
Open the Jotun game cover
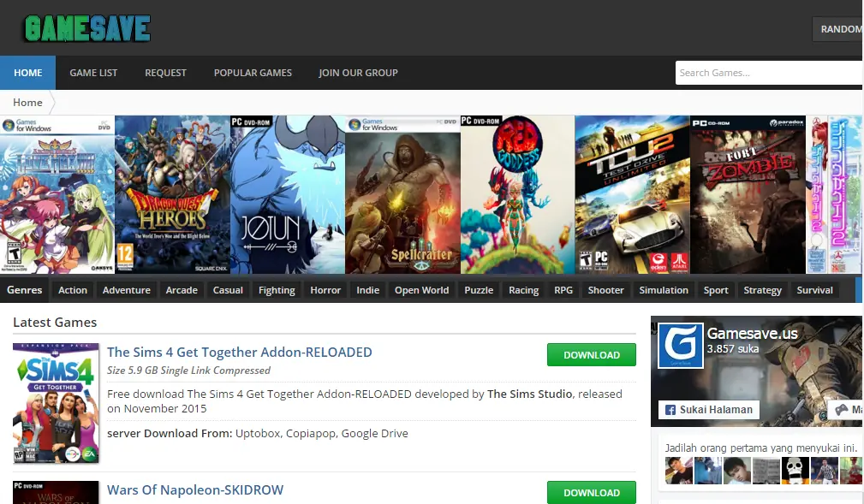(288, 194)
